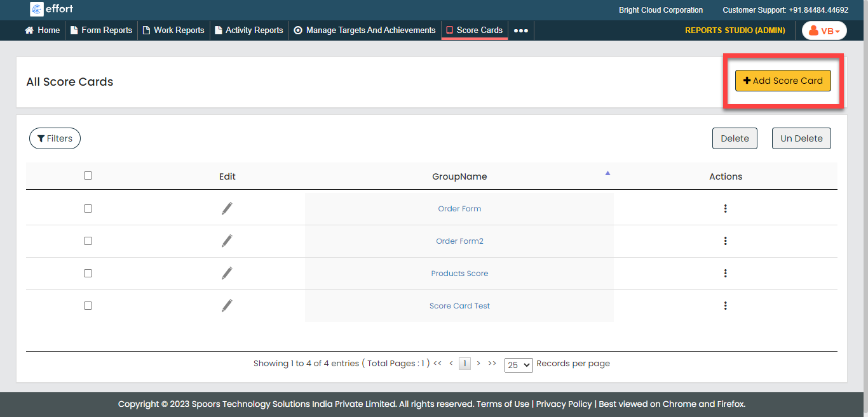
Task: Open the Form Reports tab
Action: 101,30
